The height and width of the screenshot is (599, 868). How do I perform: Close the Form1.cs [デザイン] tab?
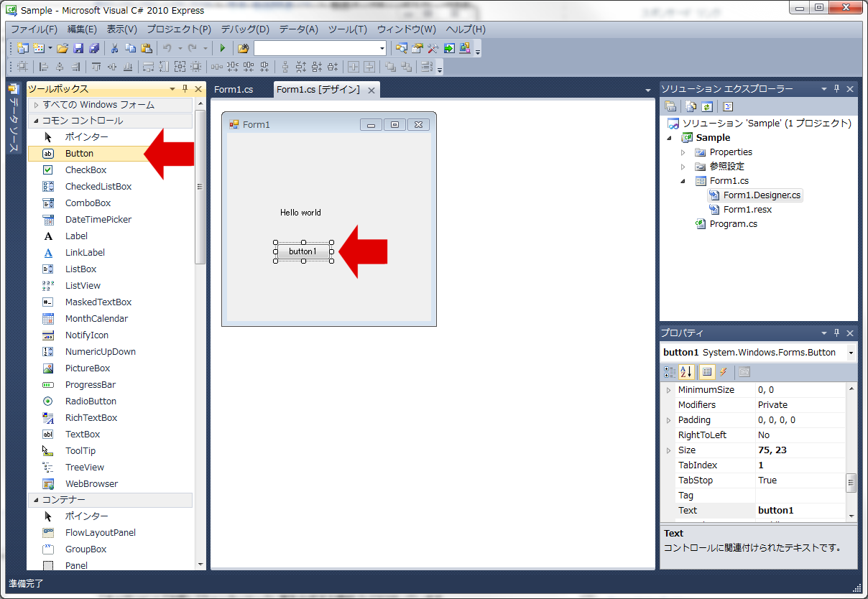coord(371,90)
